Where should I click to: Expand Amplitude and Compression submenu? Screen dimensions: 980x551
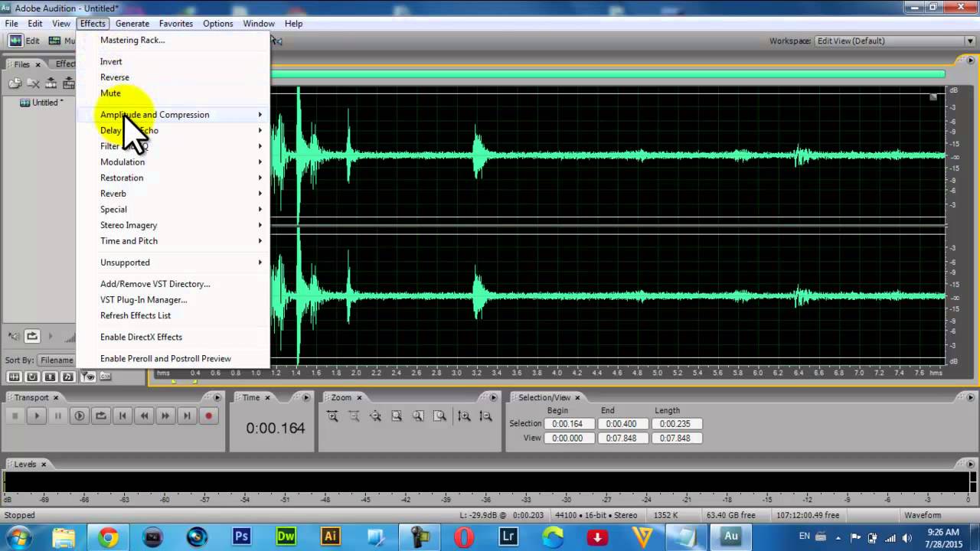click(171, 115)
